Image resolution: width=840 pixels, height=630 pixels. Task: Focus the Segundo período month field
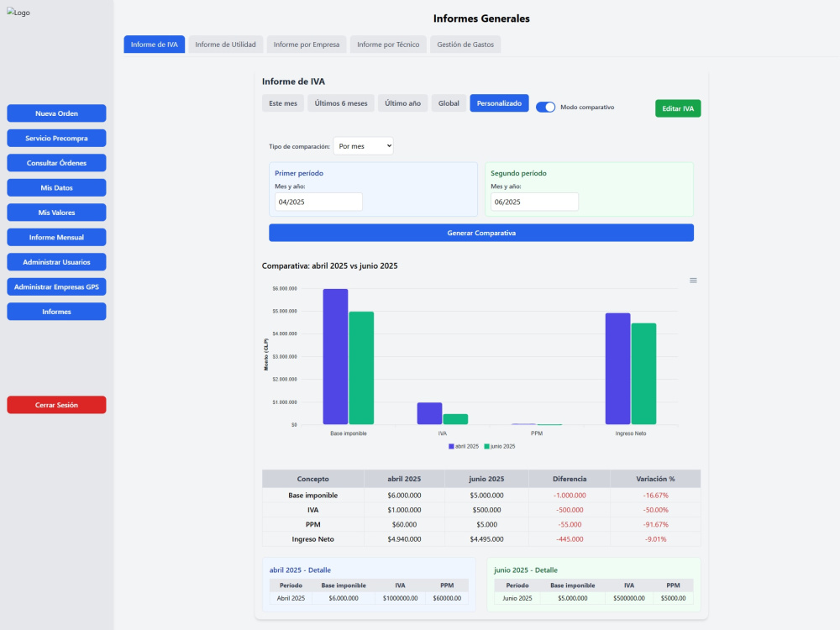pyautogui.click(x=534, y=202)
